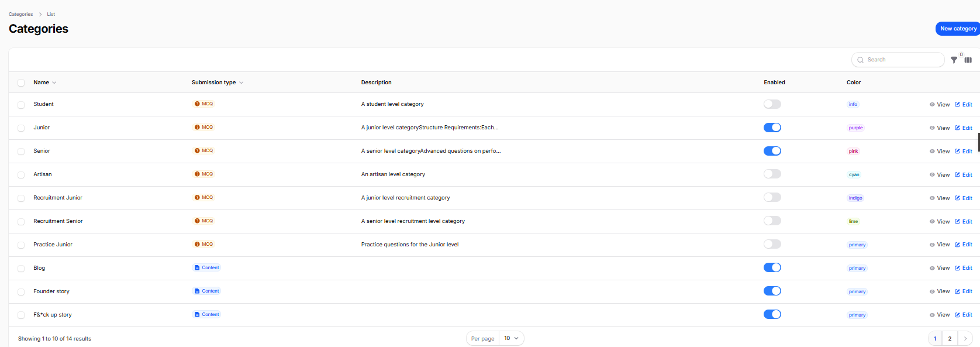
Task: Edit the Artisan category
Action: (x=964, y=174)
